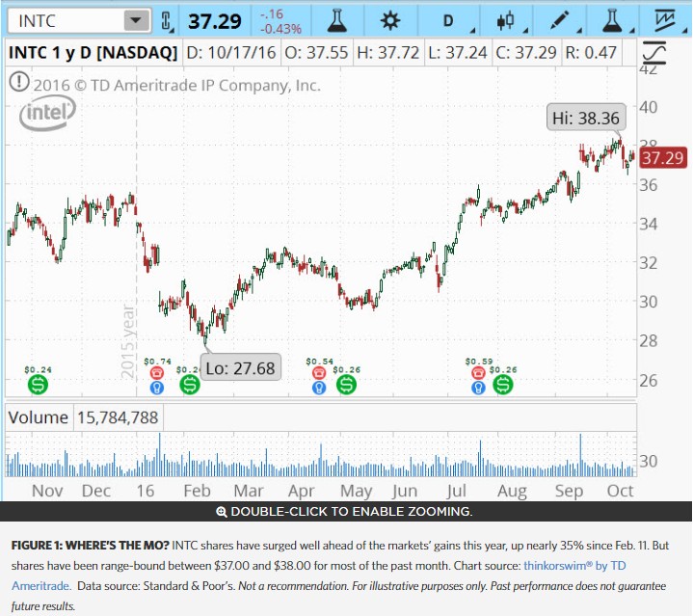Click the $0.24 dividend dollar icon

[38, 385]
